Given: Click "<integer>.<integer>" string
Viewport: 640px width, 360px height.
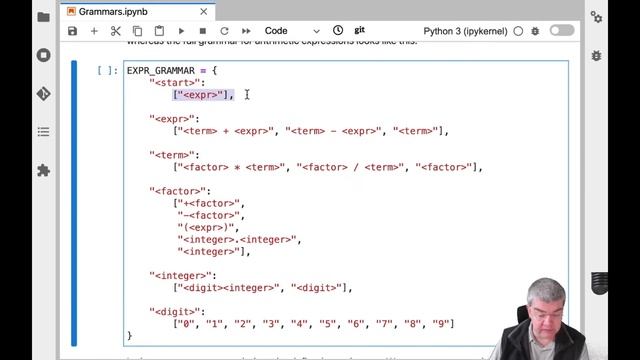Looking at the screenshot, I should click(237, 240).
